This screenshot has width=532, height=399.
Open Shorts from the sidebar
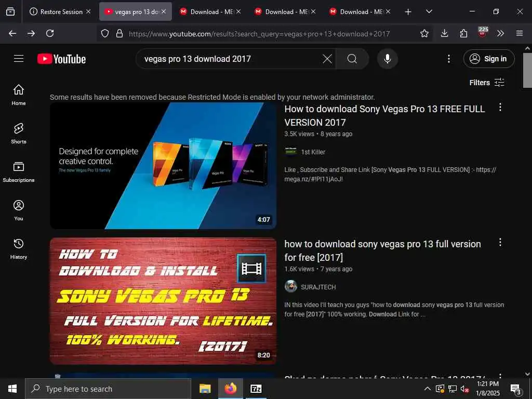[x=19, y=134]
